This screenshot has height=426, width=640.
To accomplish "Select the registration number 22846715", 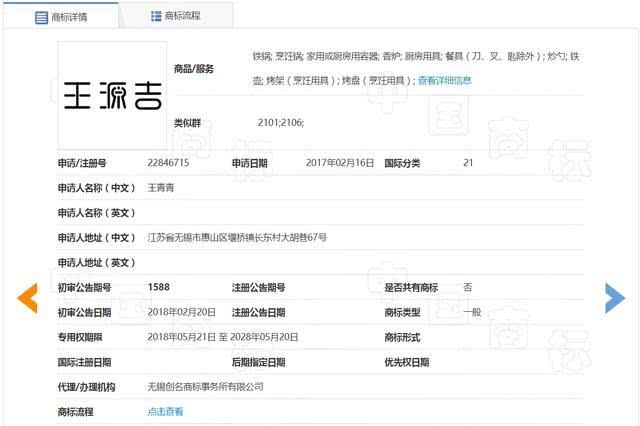I will [168, 162].
